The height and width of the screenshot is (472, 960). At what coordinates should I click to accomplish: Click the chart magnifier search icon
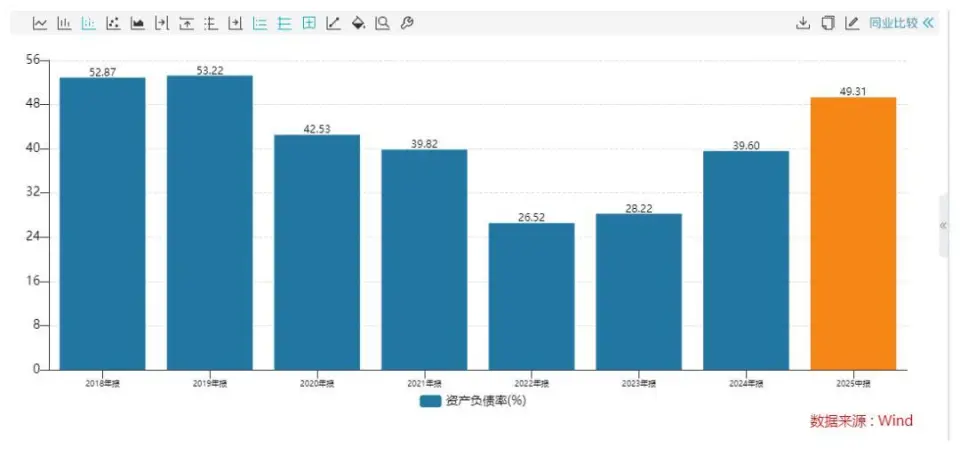coord(383,23)
